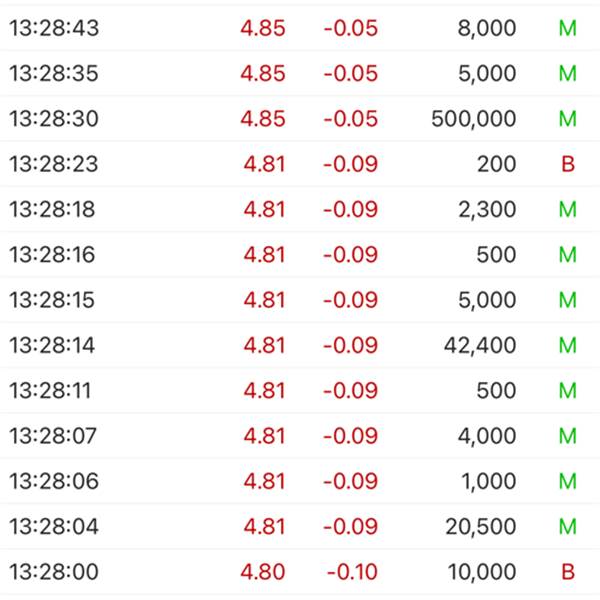The height and width of the screenshot is (600, 600).
Task: Click the 13:28:06 trade with 1,000 volume
Action: coord(300,481)
